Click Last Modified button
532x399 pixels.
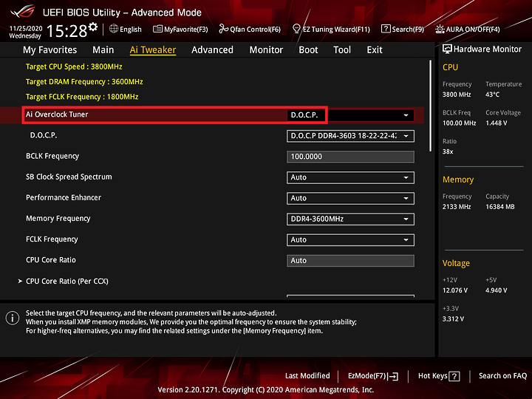[307, 376]
